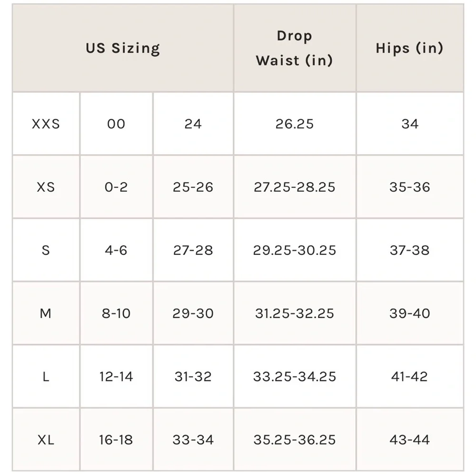Viewport: 476px width, 476px height.
Task: Select the 0-2 numeric size cell
Action: (116, 187)
